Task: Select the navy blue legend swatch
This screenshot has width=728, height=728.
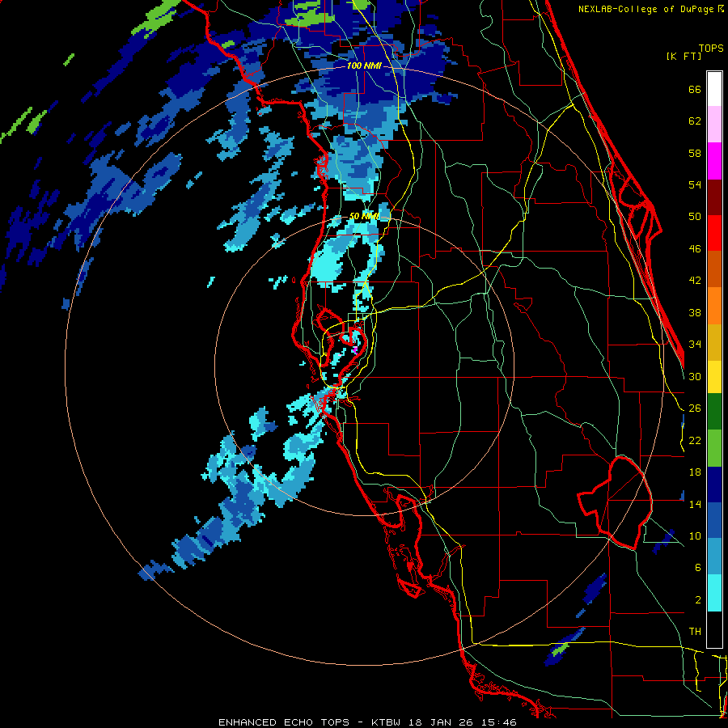Action: tap(714, 485)
